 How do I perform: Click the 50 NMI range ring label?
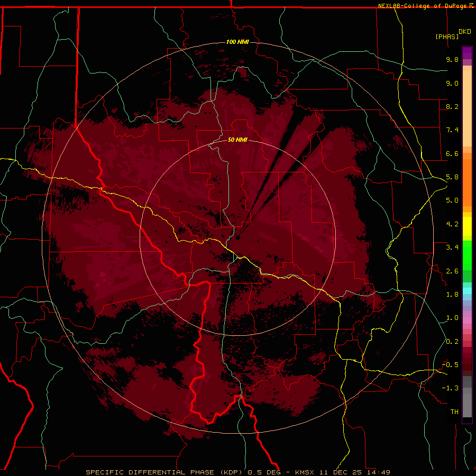237,140
